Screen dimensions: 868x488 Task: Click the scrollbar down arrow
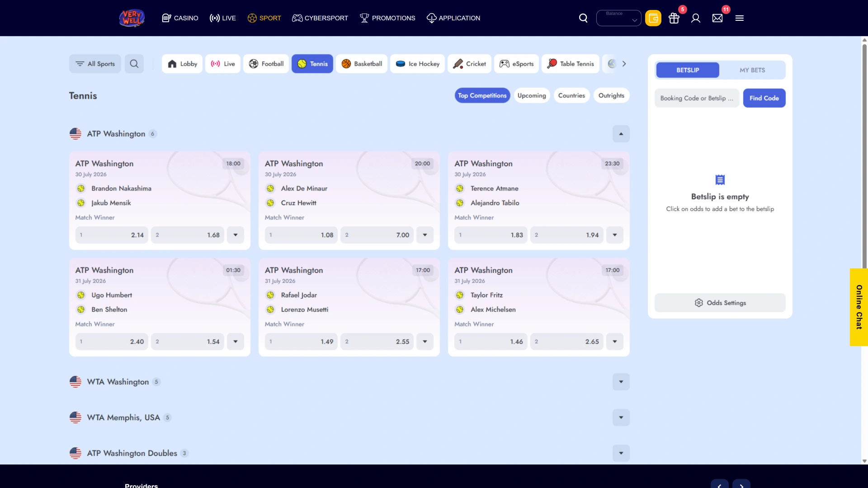pyautogui.click(x=864, y=461)
